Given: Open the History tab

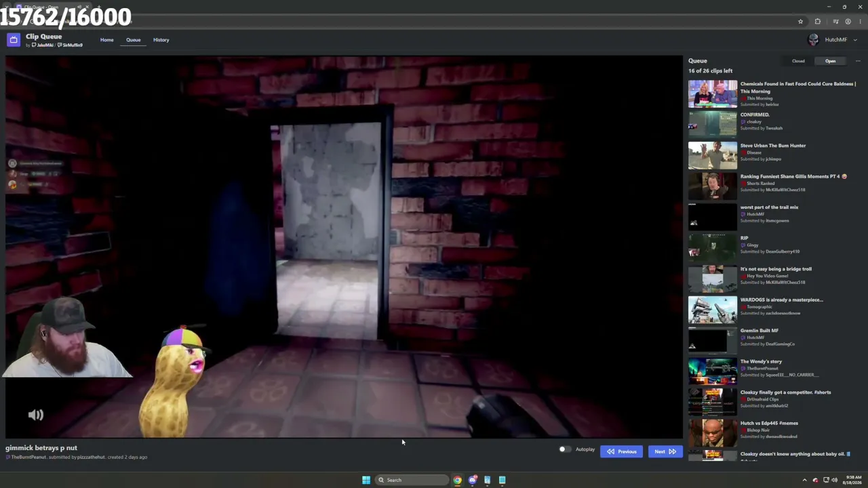Looking at the screenshot, I should (x=161, y=40).
